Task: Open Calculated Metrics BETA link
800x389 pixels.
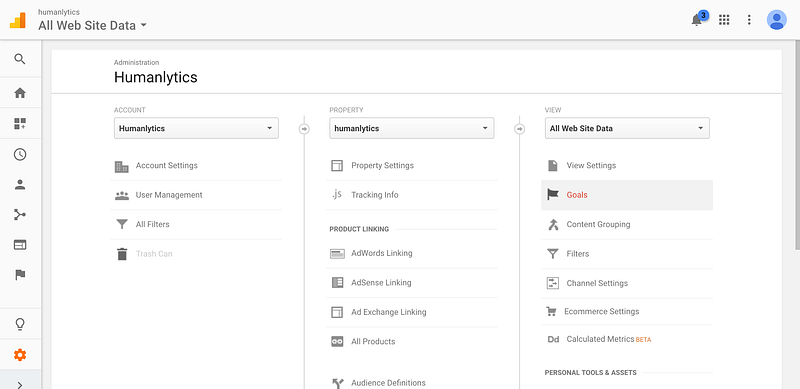Action: (609, 339)
